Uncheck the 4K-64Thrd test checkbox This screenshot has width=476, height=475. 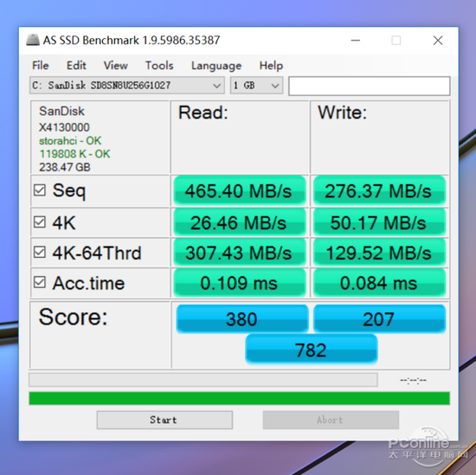pos(40,253)
